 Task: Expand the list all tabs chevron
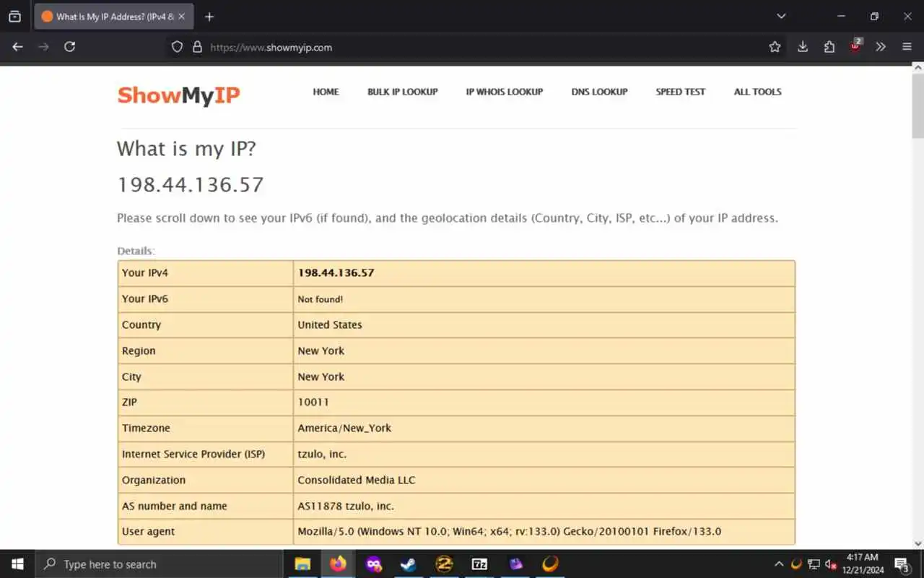pyautogui.click(x=781, y=17)
